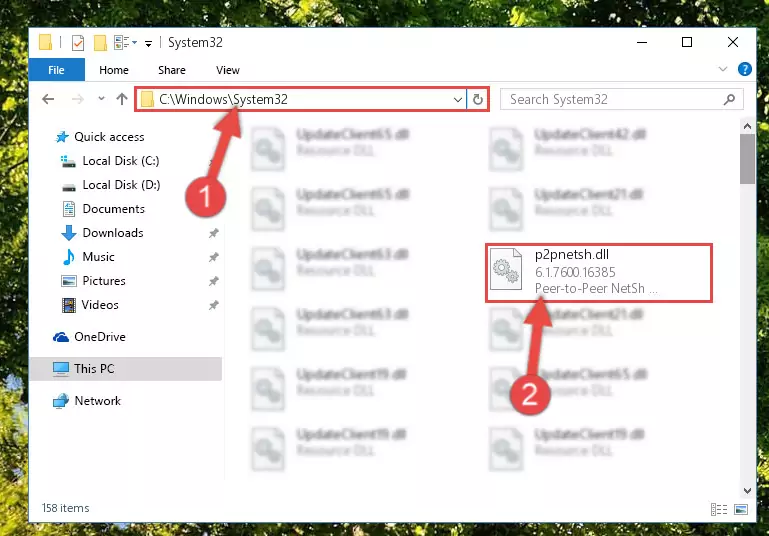Switch to Large icons view in the status bar
This screenshot has height=536, width=769.
tap(741, 510)
